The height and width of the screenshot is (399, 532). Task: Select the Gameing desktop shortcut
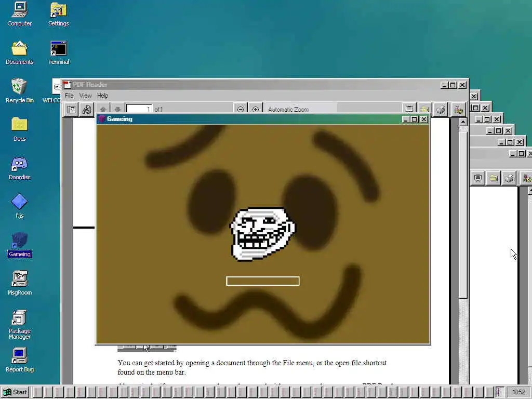click(19, 245)
